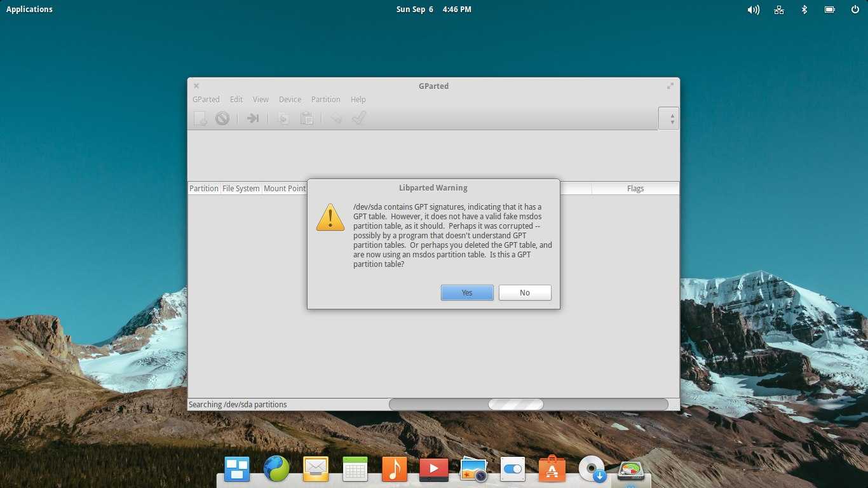Click the warning triangle icon in dialog
868x488 pixels.
(330, 217)
